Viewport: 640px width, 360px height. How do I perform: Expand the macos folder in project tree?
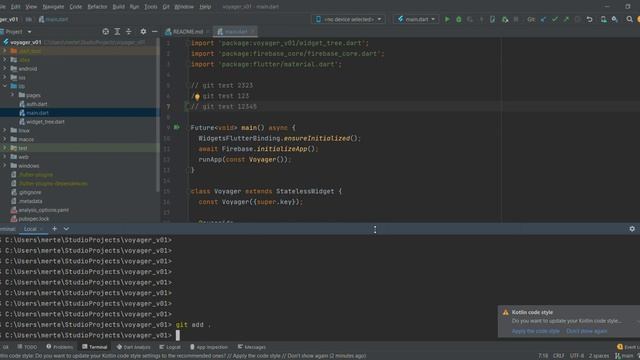(5, 139)
